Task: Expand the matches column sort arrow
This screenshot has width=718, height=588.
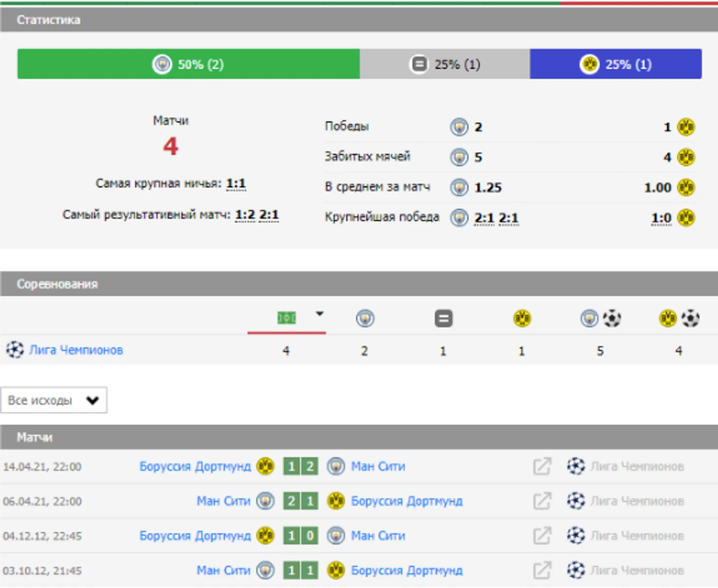Action: (320, 314)
